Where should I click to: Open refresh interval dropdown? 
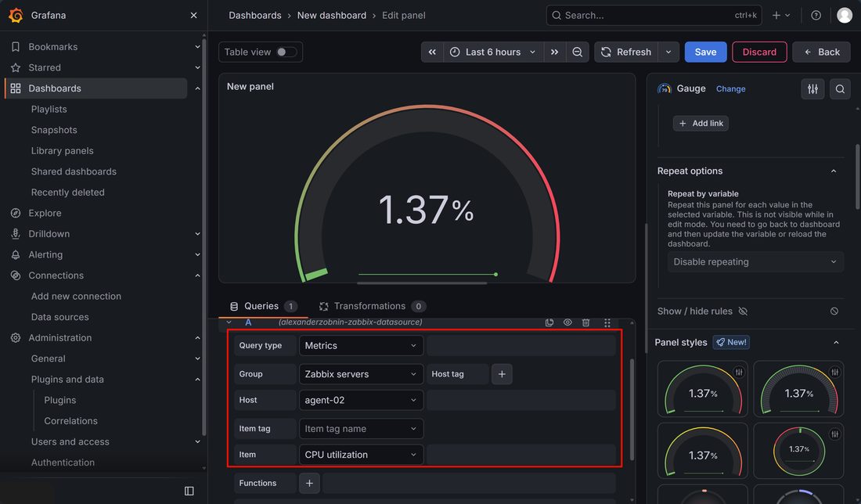pyautogui.click(x=668, y=52)
